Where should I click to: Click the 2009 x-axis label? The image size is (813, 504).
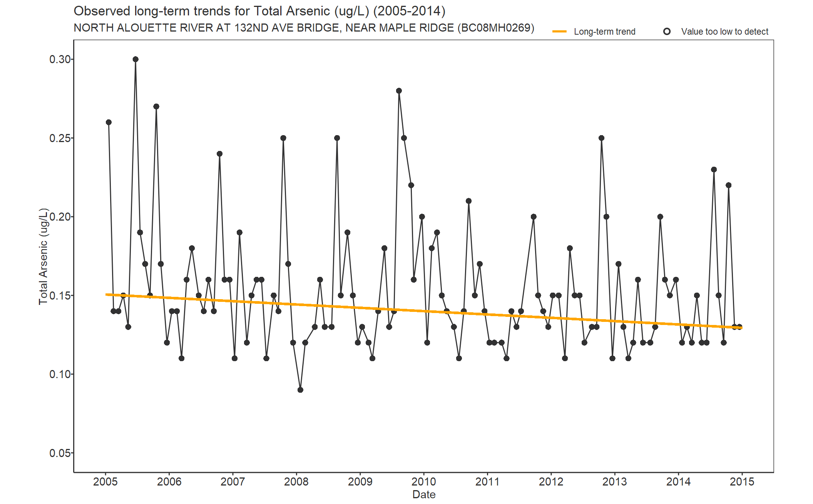pos(360,482)
